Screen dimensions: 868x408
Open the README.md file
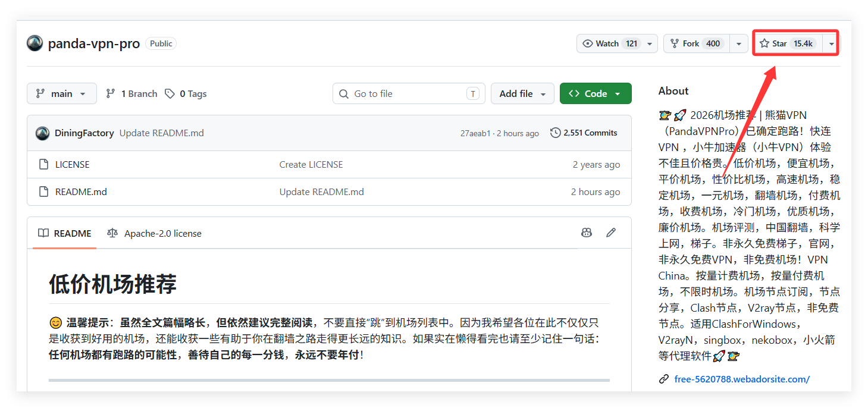(81, 192)
